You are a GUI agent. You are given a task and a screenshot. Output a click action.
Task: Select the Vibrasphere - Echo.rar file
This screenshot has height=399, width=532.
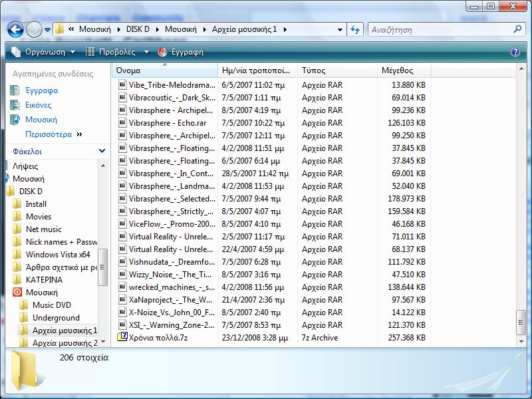[x=168, y=123]
